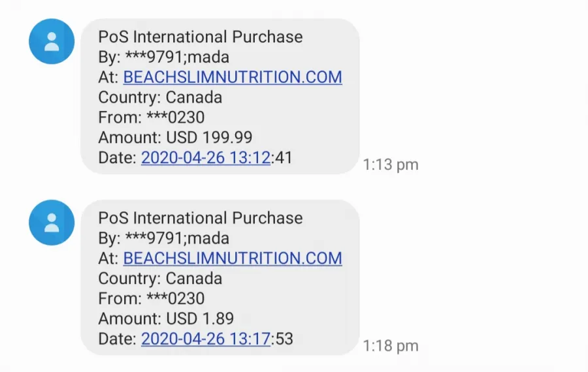Tap the 2020-04-26 13:12 date link
This screenshot has width=588, height=372.
pos(206,158)
